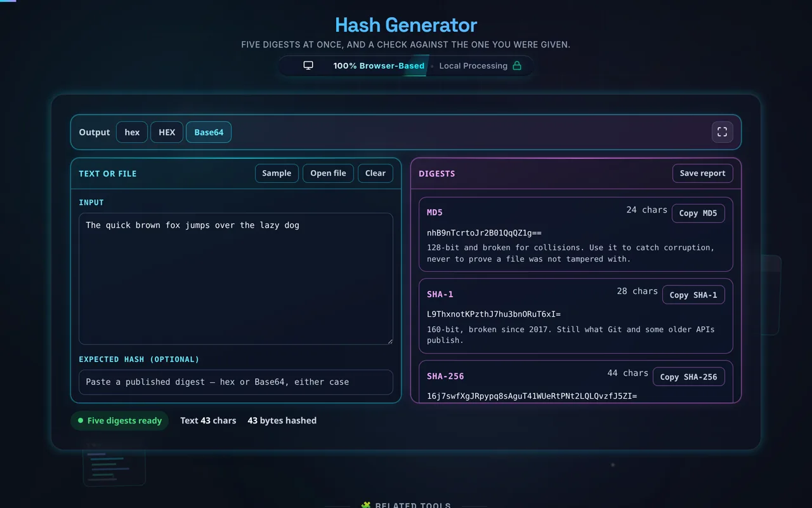
Task: Save report of digests
Action: (x=703, y=173)
